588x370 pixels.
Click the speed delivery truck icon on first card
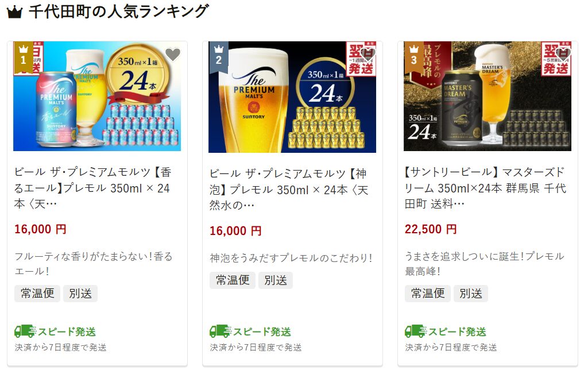(25, 332)
